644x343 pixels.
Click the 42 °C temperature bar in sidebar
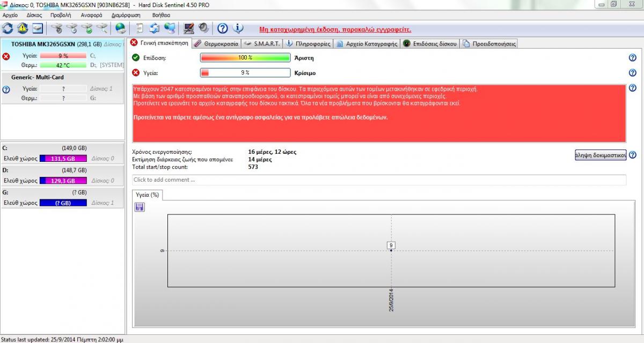click(x=63, y=65)
